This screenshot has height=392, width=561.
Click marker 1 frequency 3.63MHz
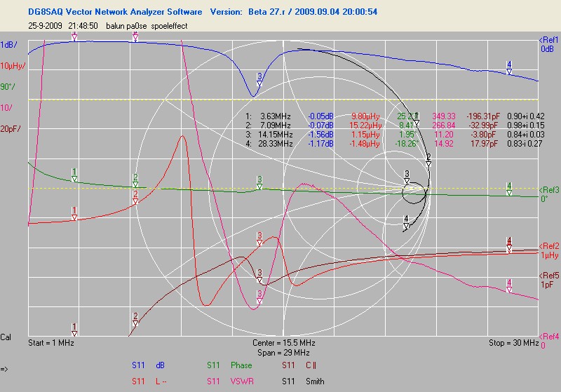275,116
